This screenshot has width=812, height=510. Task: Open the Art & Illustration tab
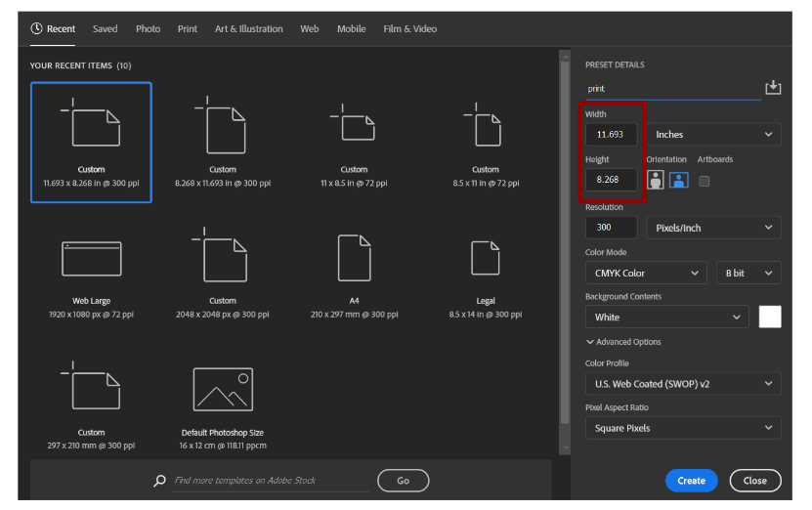tap(248, 29)
